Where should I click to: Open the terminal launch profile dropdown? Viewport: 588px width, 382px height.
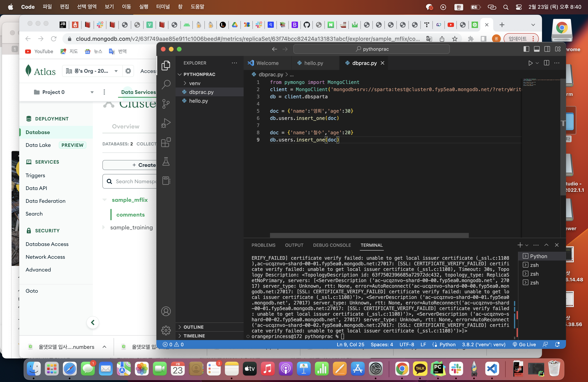527,245
